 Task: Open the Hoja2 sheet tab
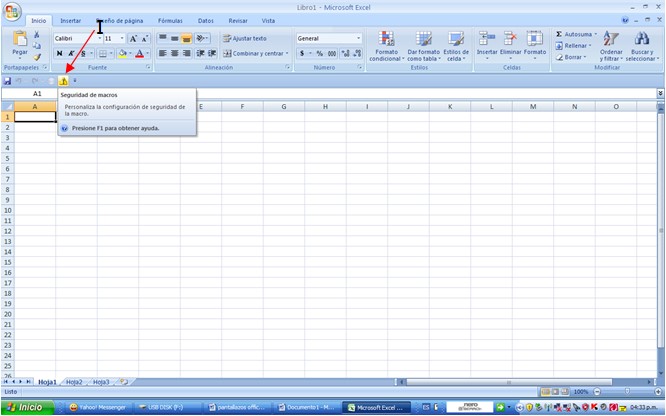(x=74, y=382)
